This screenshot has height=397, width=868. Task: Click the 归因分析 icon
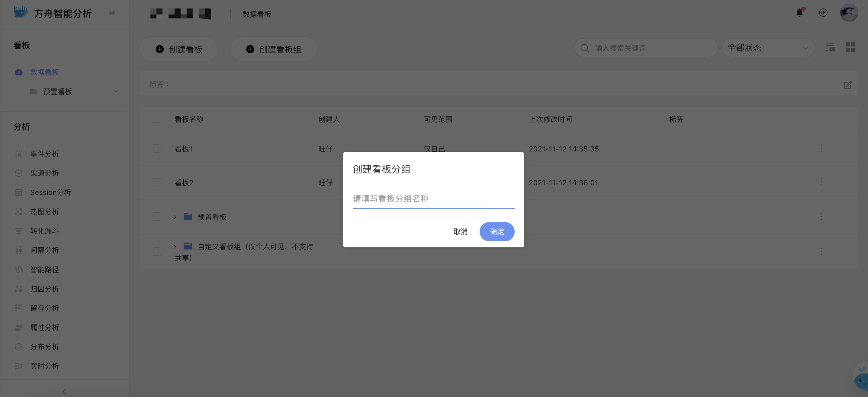[x=18, y=289]
